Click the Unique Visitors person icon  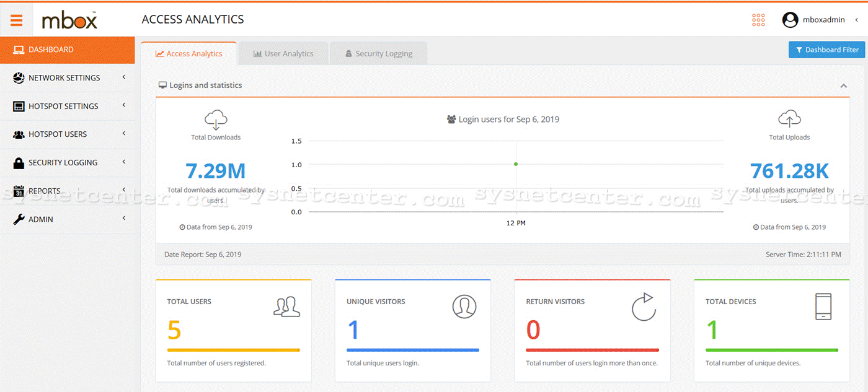tap(464, 307)
